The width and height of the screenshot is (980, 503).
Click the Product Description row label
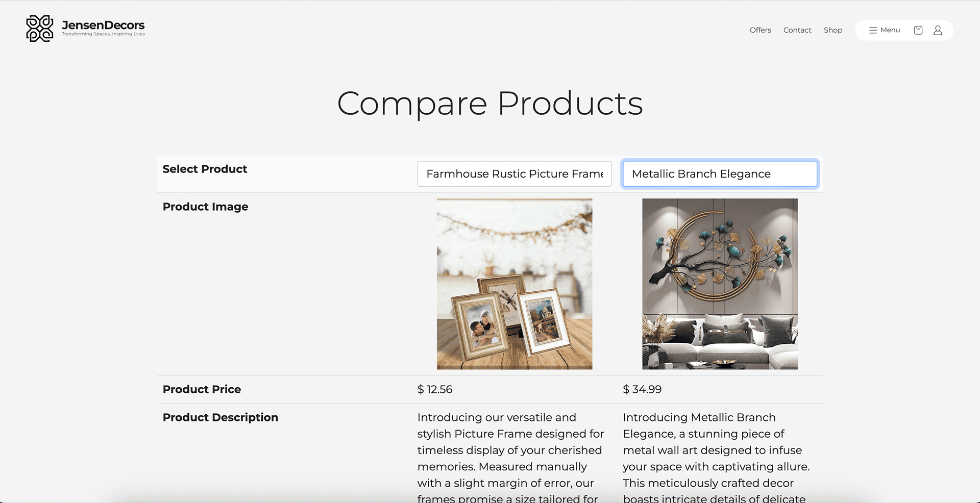[x=220, y=418]
